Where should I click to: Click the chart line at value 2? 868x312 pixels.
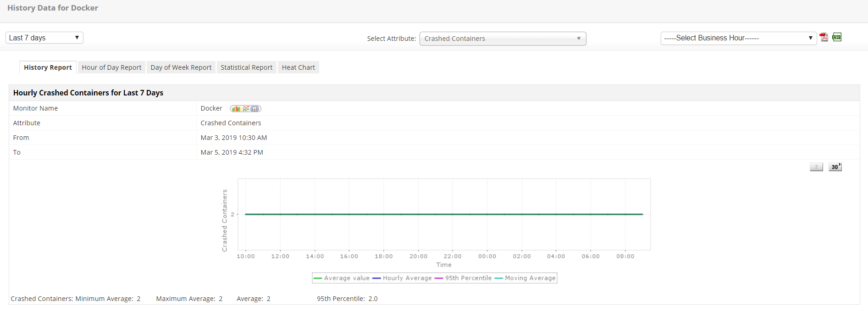pyautogui.click(x=444, y=214)
